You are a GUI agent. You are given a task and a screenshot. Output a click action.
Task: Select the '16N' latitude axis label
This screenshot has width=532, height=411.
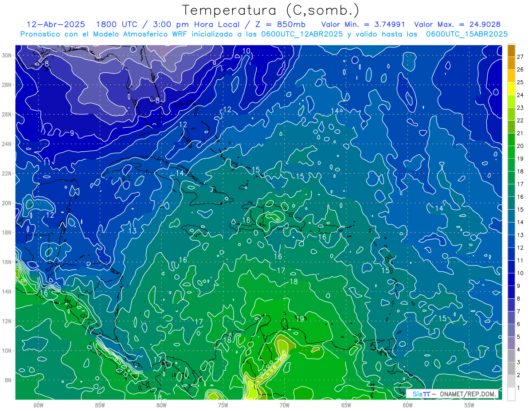click(x=7, y=262)
